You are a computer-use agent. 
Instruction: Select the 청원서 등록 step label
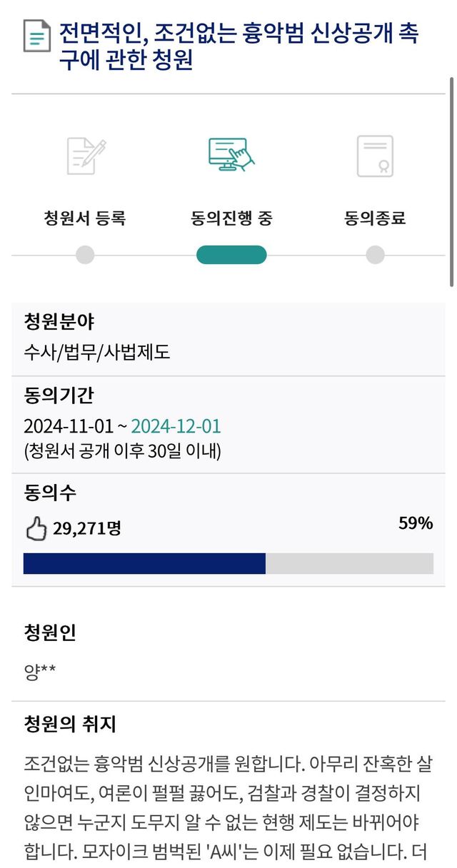click(84, 218)
